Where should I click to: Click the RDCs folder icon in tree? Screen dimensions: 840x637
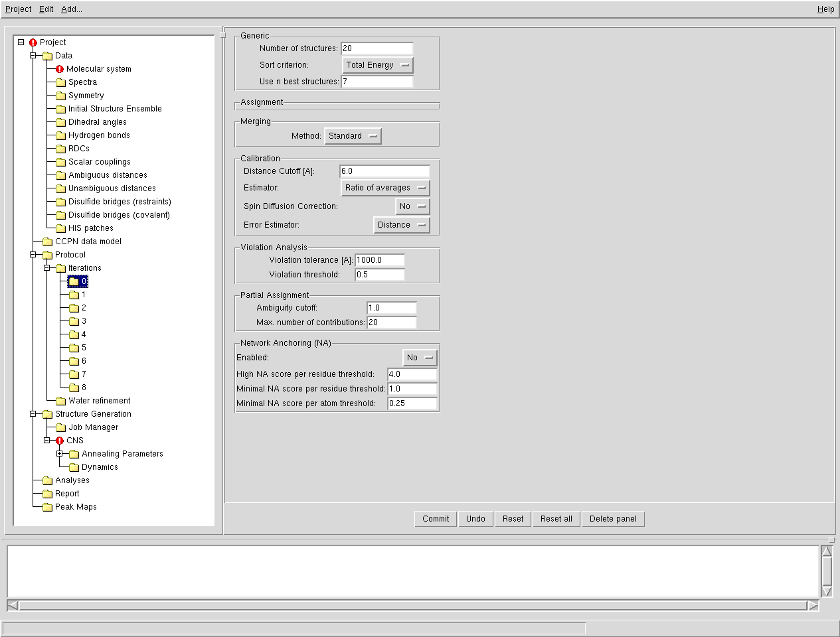60,149
